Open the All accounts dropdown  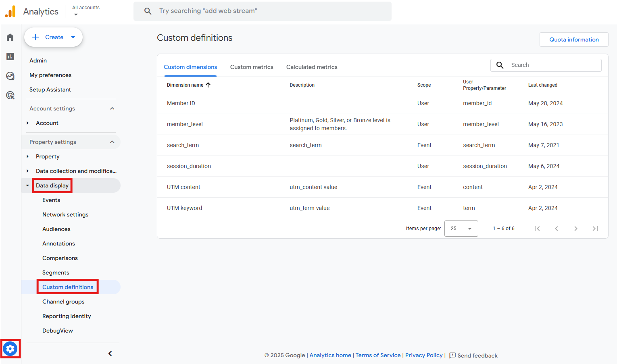pyautogui.click(x=85, y=11)
